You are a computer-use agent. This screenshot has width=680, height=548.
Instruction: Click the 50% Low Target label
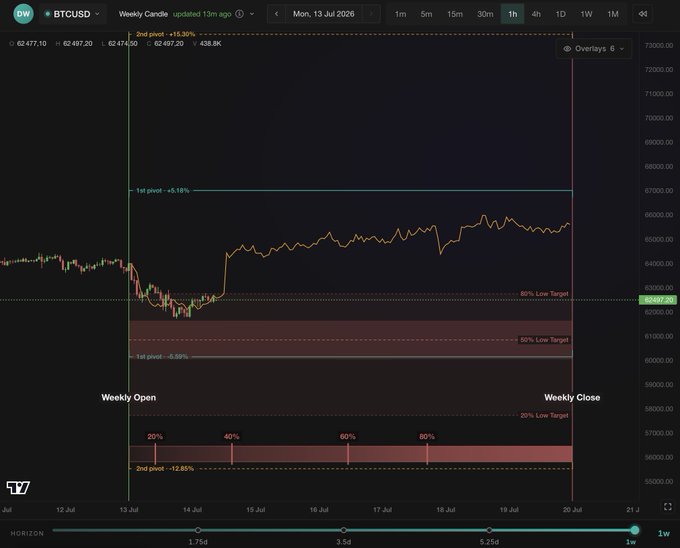pyautogui.click(x=544, y=340)
